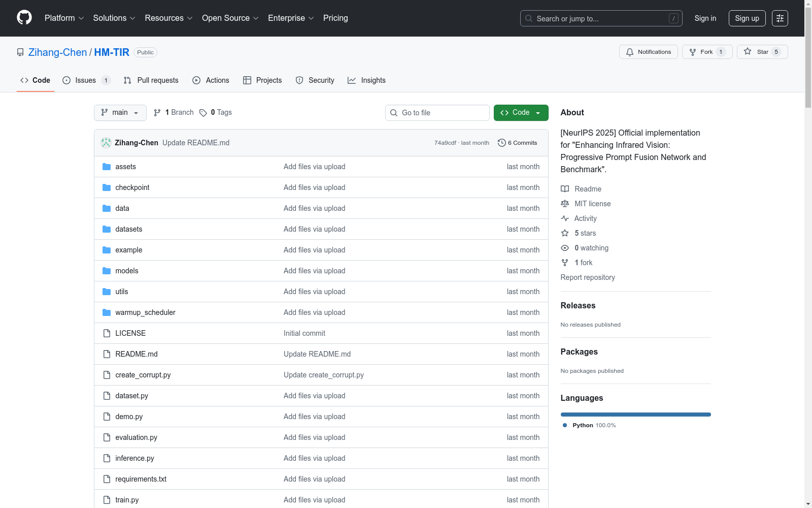Click the Notifications bell button
Image resolution: width=812 pixels, height=508 pixels.
tap(648, 52)
